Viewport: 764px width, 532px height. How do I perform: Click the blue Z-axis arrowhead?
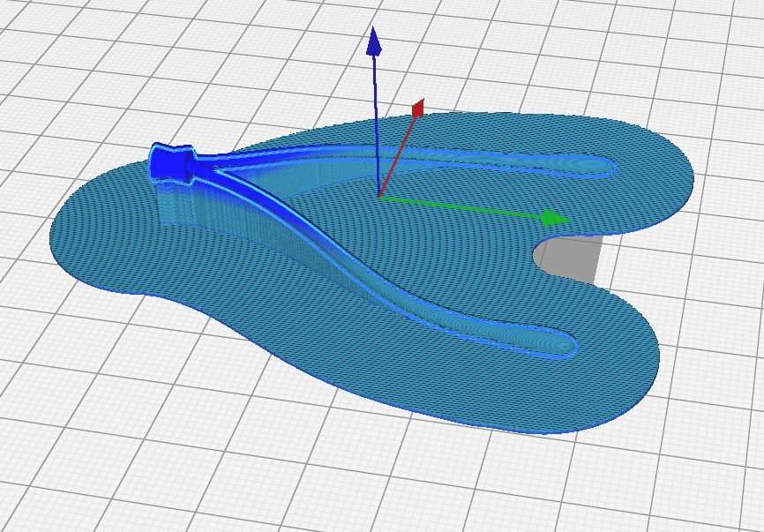[x=374, y=41]
